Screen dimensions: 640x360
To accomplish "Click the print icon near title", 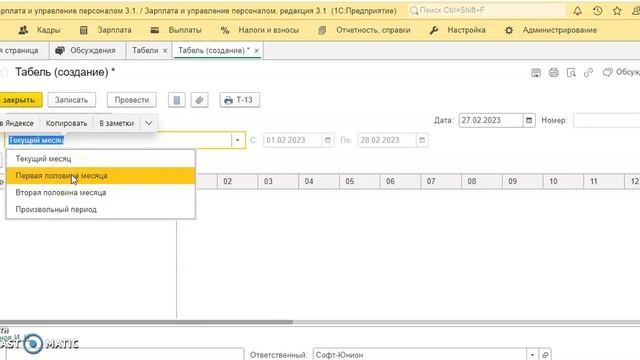I will click(x=553, y=73).
